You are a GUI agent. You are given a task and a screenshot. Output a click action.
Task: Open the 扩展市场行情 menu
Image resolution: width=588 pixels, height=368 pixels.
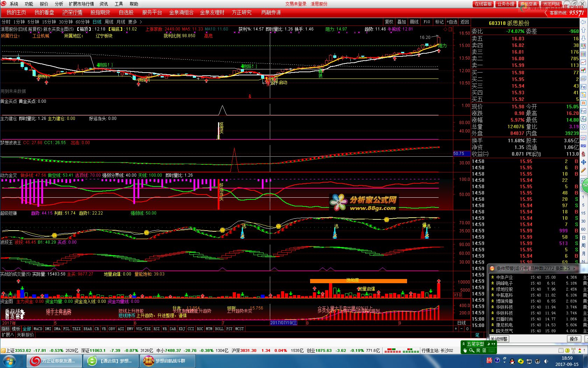pos(81,4)
